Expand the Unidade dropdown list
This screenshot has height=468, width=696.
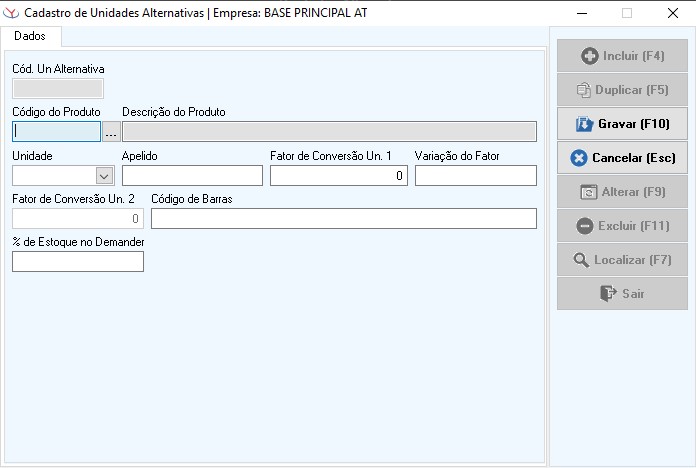coord(104,176)
